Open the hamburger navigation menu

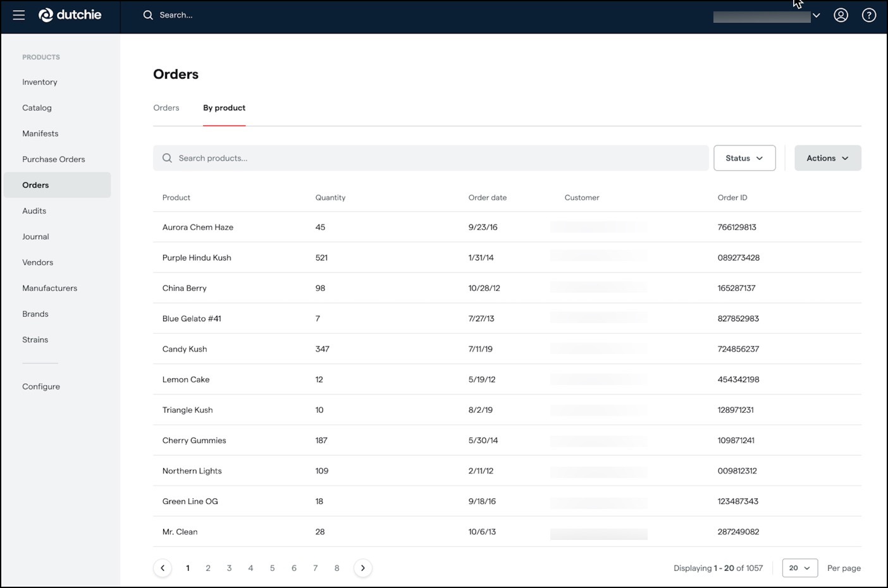19,15
